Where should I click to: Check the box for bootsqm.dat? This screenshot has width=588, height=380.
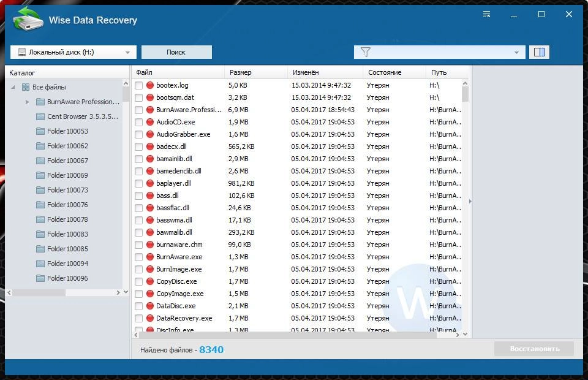point(139,98)
